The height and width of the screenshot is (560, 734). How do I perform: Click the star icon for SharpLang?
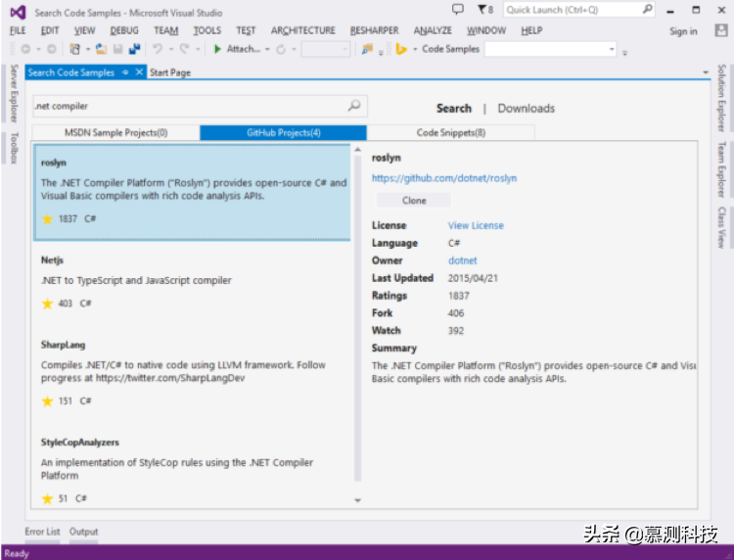tap(47, 401)
